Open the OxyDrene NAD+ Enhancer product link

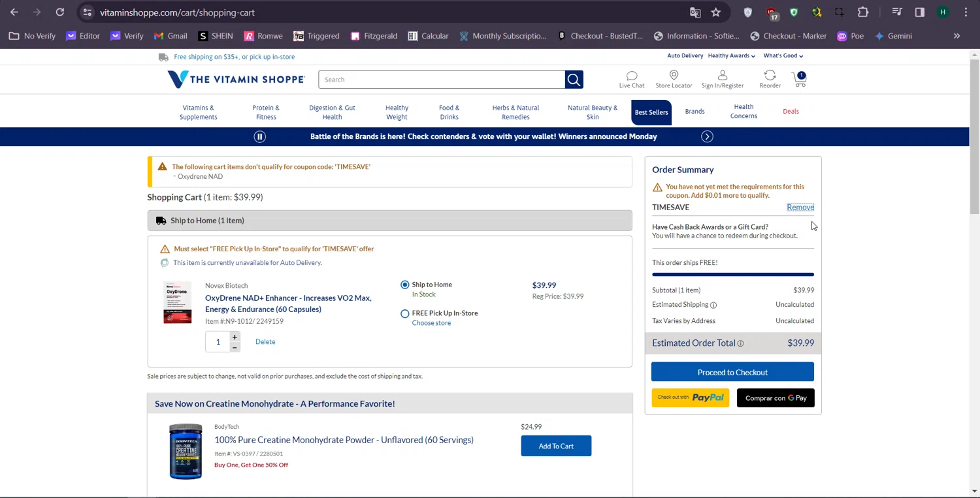288,303
